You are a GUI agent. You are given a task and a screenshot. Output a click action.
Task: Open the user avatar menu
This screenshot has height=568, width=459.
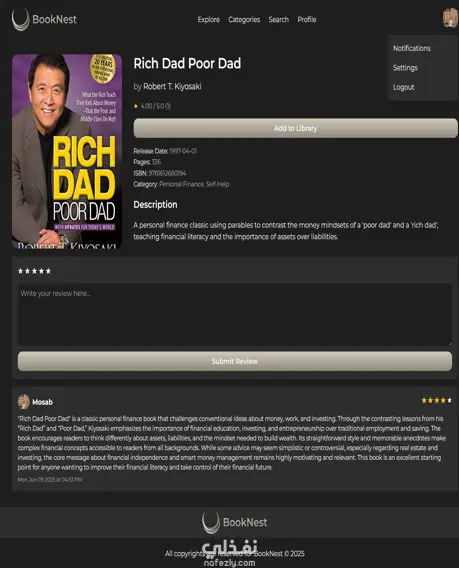click(450, 17)
